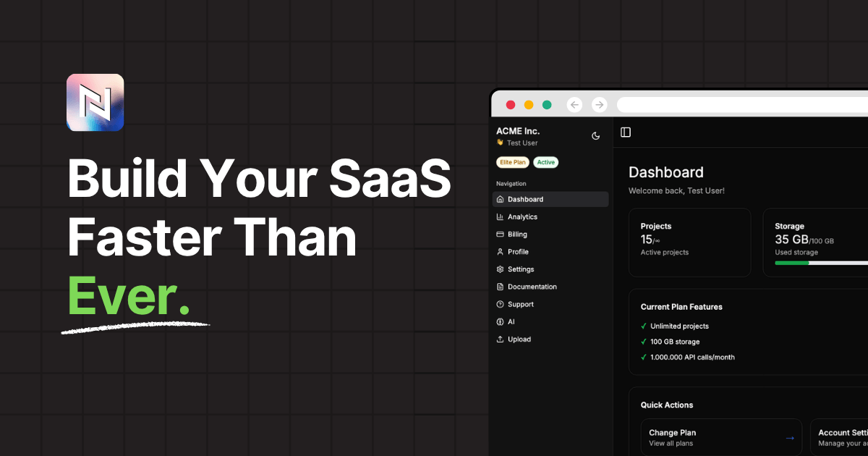
Task: Open the Change Plan quick action
Action: 721,437
